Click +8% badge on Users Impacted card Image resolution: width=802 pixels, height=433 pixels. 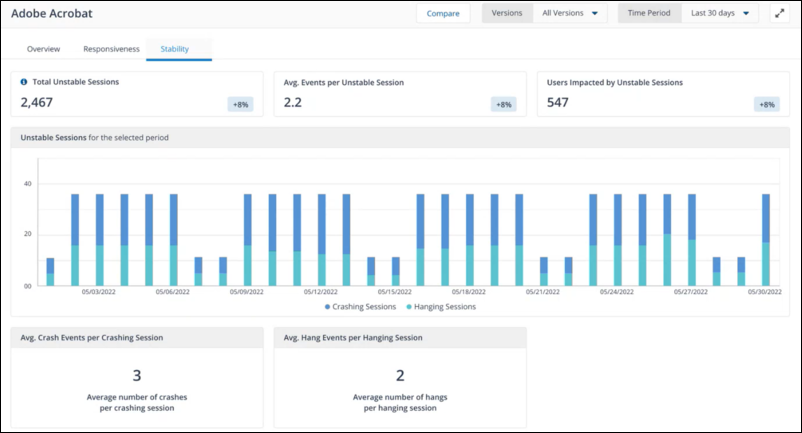(767, 104)
